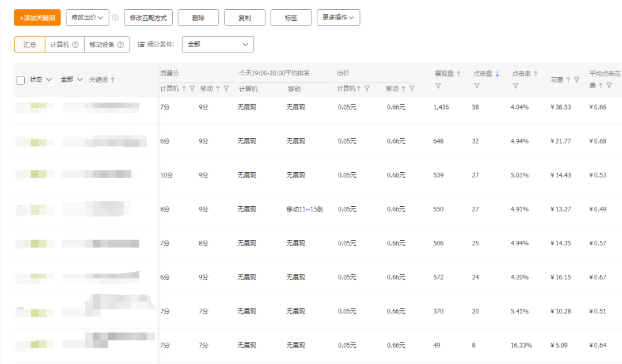Open the 花费 column filter
This screenshot has height=364, width=622.
point(577,79)
